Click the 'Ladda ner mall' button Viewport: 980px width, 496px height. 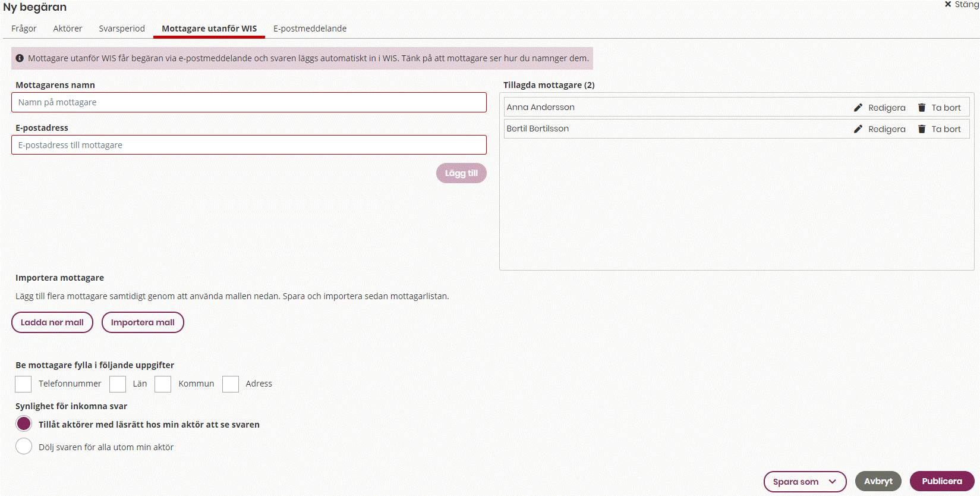(x=52, y=322)
